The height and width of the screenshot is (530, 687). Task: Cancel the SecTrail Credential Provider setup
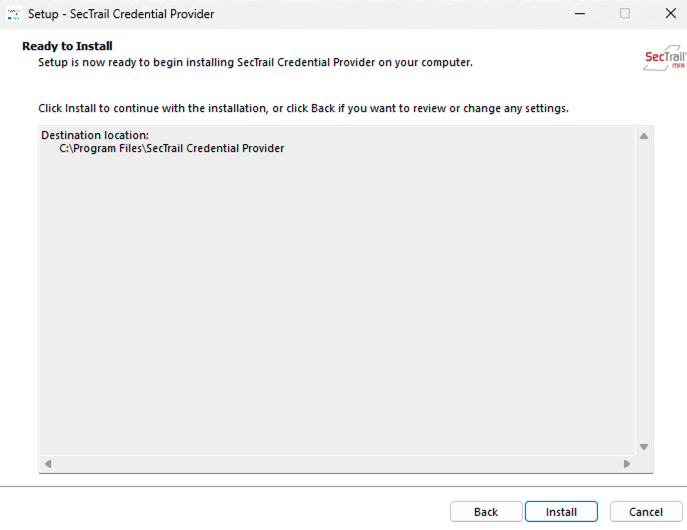[x=646, y=512]
